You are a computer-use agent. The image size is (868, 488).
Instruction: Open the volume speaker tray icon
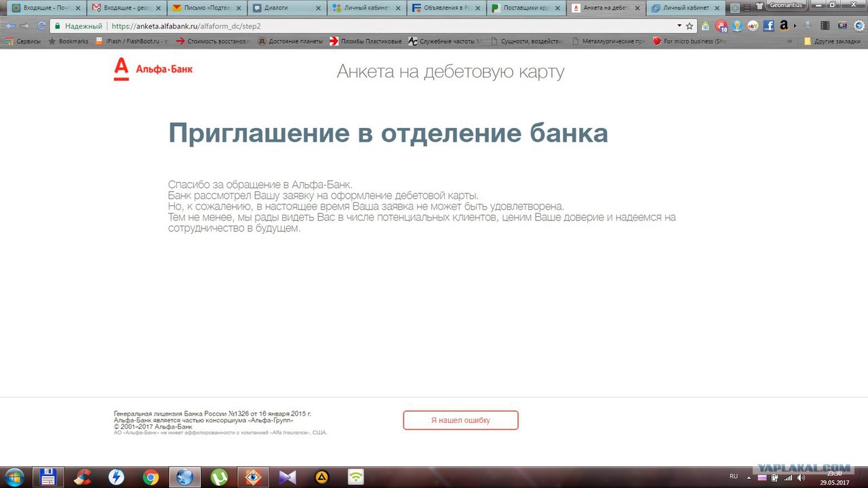tap(802, 477)
